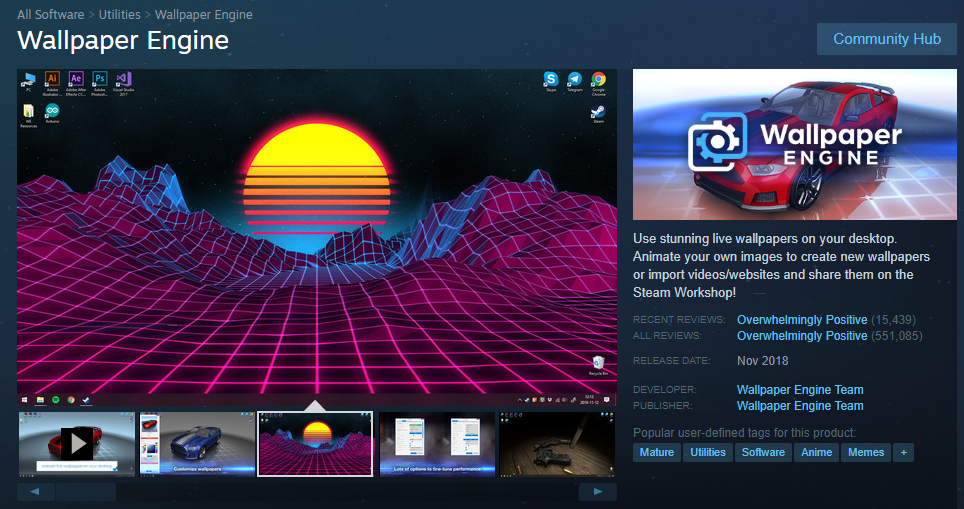This screenshot has width=964, height=509.
Task: Click the Adobe After Effects icon in screenshot
Action: pos(76,82)
